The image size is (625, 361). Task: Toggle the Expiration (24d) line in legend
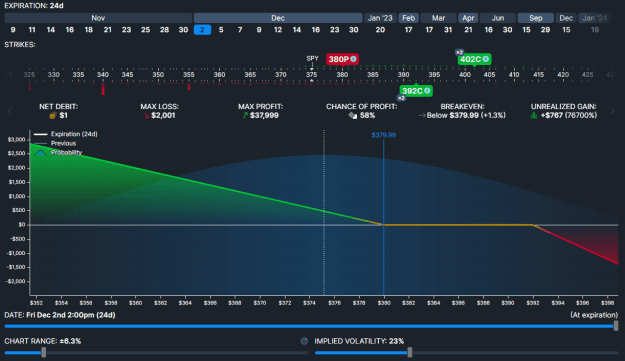pos(66,134)
